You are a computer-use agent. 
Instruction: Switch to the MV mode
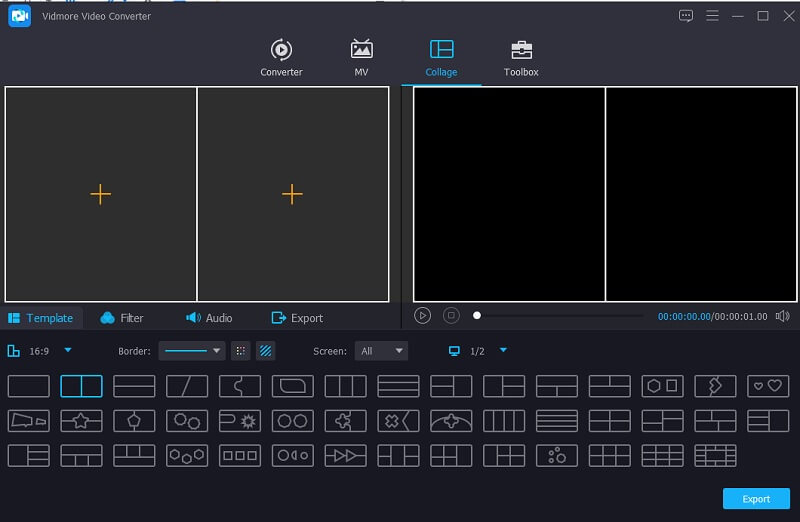tap(361, 58)
